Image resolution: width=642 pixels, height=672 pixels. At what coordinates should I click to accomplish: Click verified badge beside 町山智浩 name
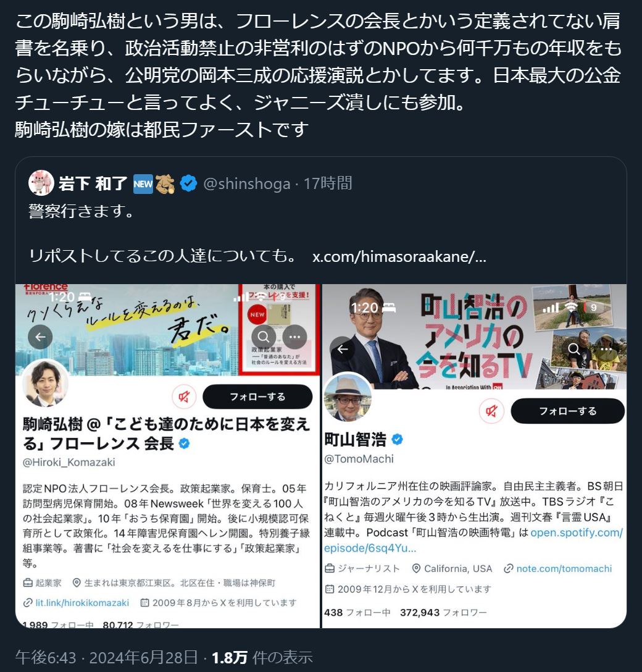pos(398,439)
